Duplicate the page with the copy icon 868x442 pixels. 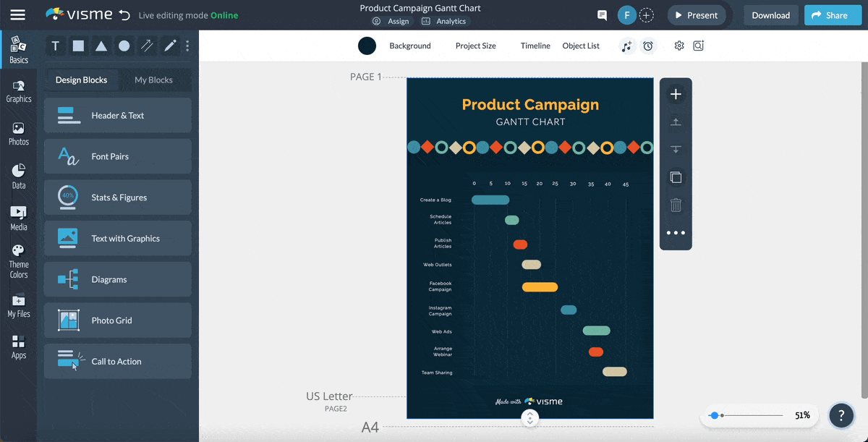click(675, 177)
